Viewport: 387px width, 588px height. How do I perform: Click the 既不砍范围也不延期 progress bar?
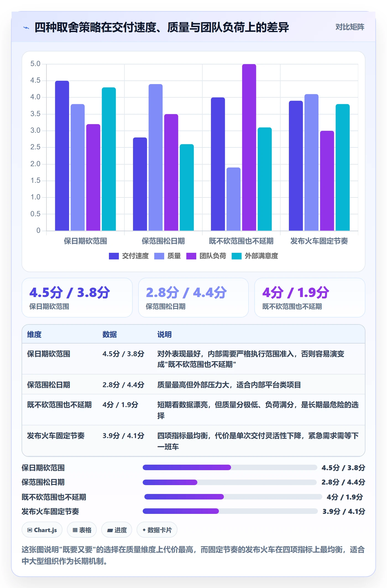pyautogui.click(x=233, y=497)
